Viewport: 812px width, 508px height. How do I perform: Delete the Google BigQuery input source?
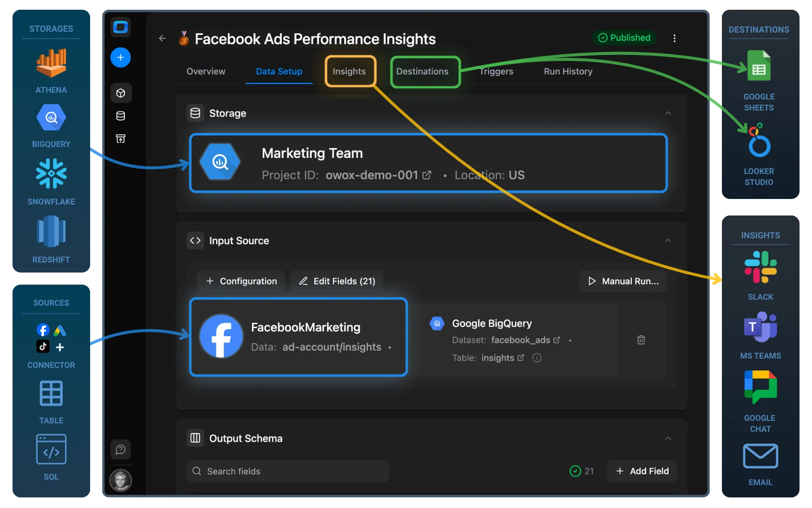tap(641, 340)
